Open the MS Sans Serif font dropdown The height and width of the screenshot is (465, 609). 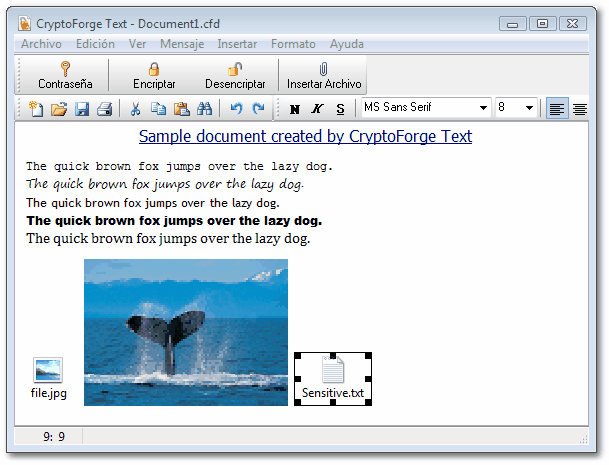[x=484, y=108]
